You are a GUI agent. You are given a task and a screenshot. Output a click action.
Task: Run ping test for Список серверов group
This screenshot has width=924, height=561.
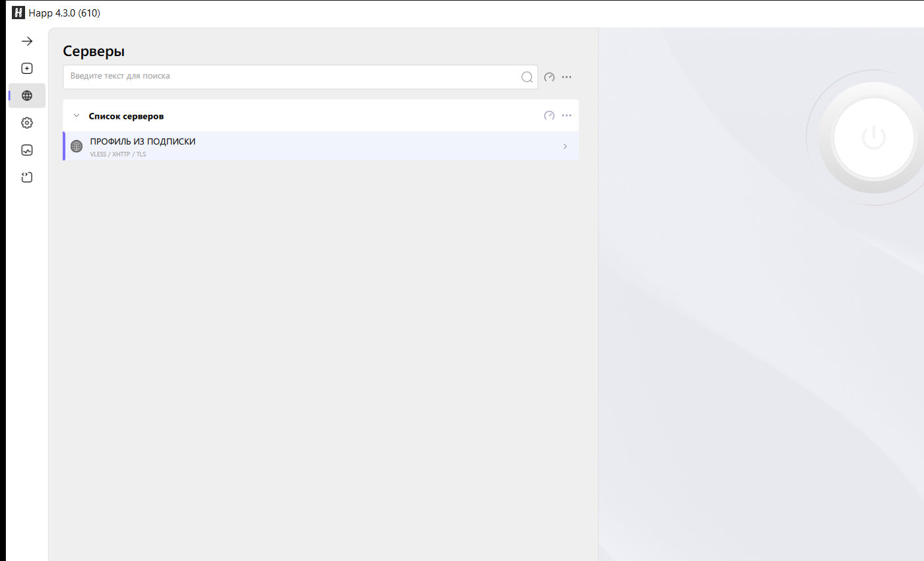pyautogui.click(x=549, y=115)
